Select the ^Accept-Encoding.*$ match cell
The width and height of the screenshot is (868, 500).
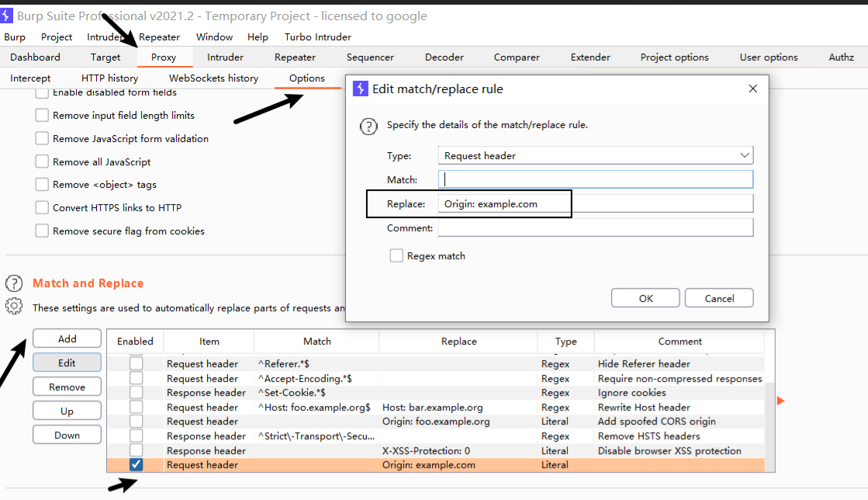(x=316, y=378)
